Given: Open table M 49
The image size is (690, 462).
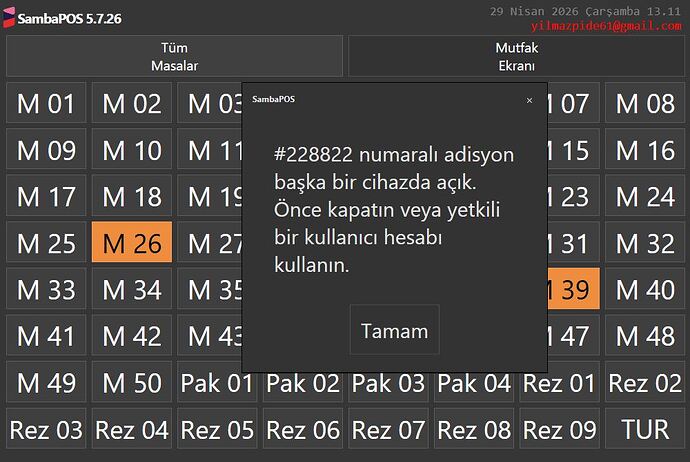Looking at the screenshot, I should tap(46, 383).
